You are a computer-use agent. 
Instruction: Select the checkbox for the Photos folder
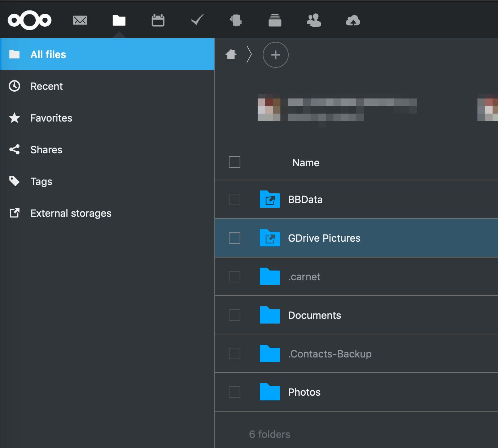pyautogui.click(x=234, y=392)
